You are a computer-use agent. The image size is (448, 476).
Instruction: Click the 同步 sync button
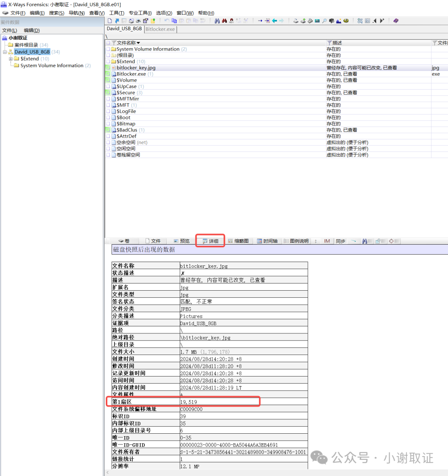click(341, 241)
